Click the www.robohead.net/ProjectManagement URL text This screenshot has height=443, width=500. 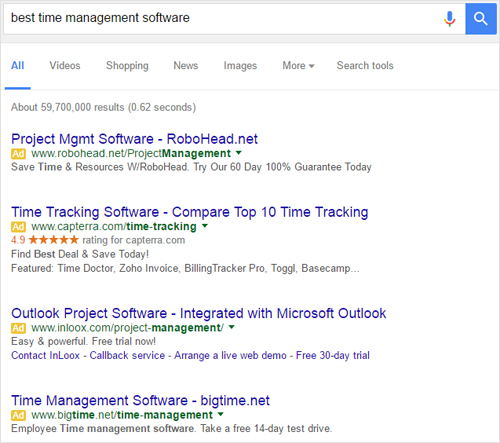(131, 153)
